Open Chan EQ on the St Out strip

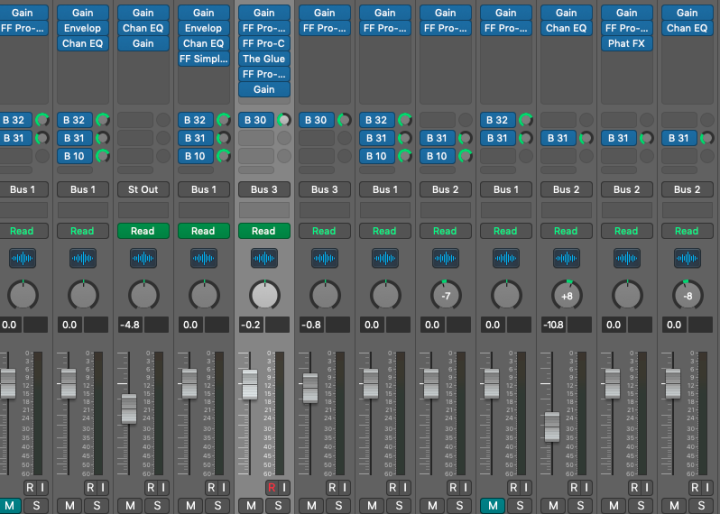click(x=143, y=28)
